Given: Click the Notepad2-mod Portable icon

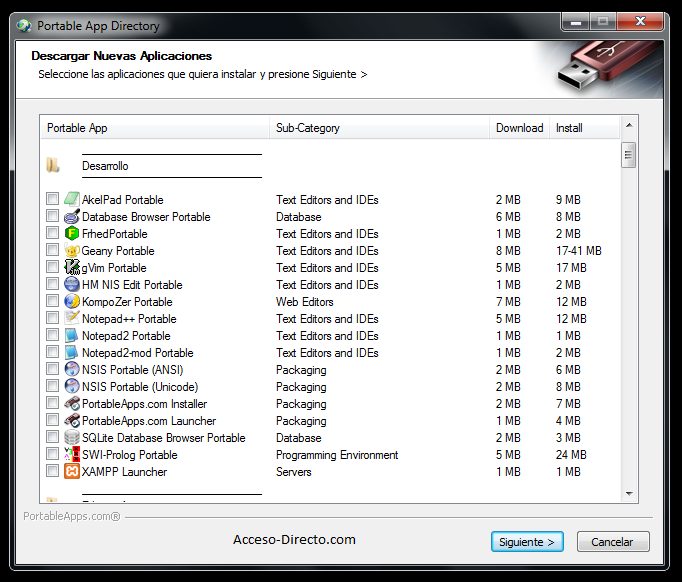Looking at the screenshot, I should [x=72, y=352].
